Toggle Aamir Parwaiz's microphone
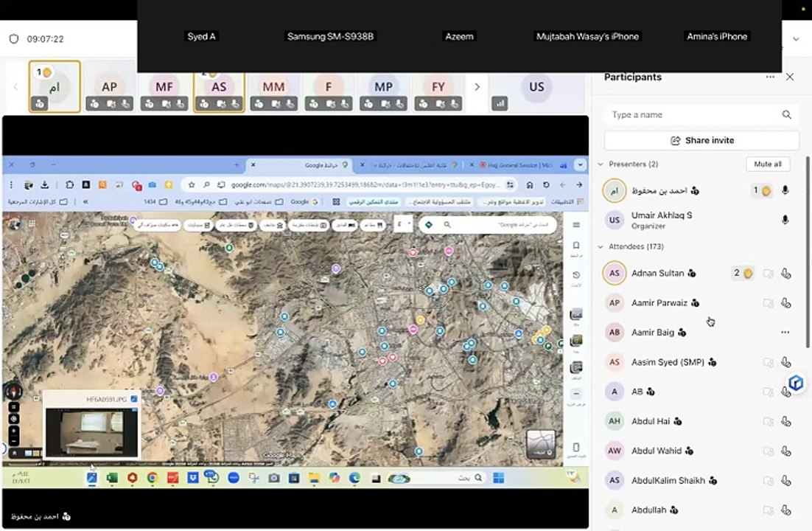The height and width of the screenshot is (531, 812). click(786, 303)
